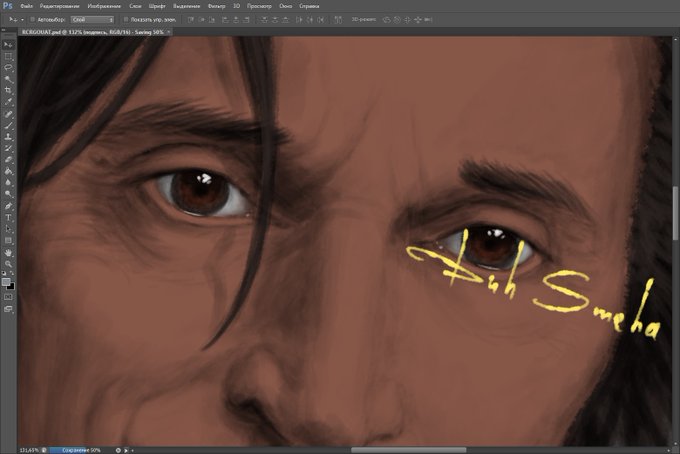Open the Слой auto-select dropdown
Screen dimensions: 680x454
(x=92, y=20)
